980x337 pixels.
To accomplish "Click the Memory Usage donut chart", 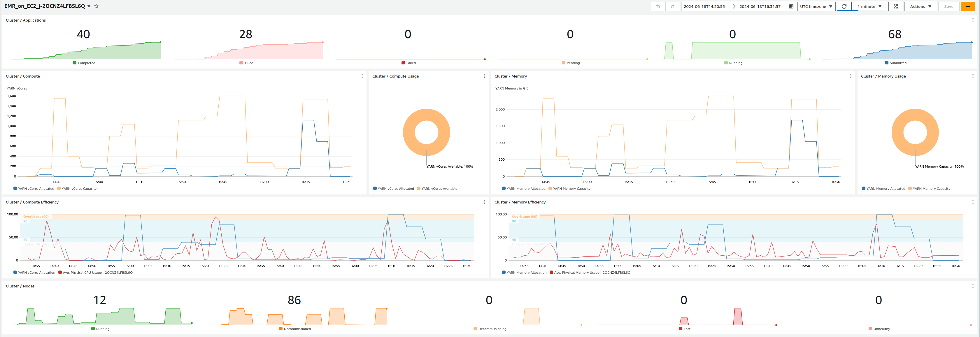I will coord(915,132).
